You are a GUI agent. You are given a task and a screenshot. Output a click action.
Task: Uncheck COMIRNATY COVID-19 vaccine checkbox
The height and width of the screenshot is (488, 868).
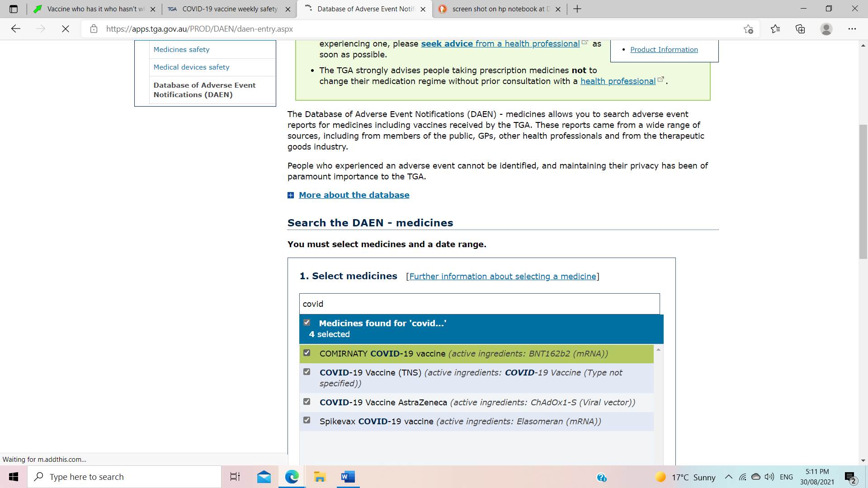(x=307, y=353)
